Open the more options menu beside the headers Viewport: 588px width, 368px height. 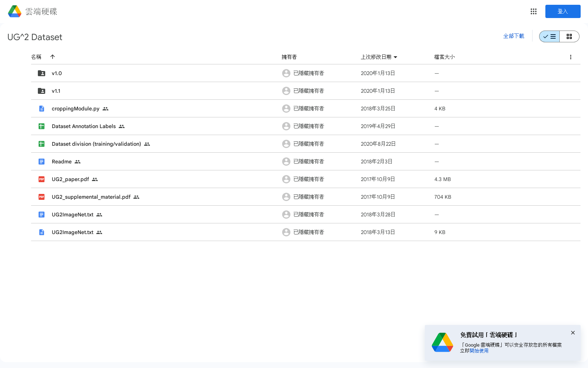570,57
